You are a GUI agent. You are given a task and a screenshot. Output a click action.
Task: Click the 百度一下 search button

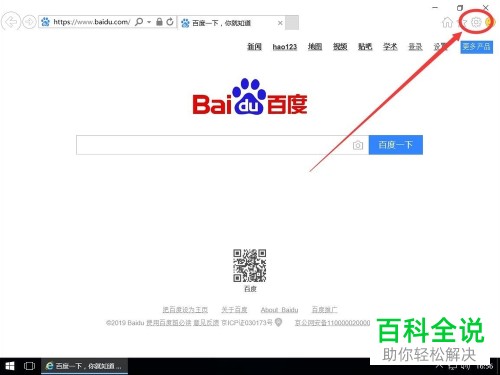pyautogui.click(x=396, y=145)
